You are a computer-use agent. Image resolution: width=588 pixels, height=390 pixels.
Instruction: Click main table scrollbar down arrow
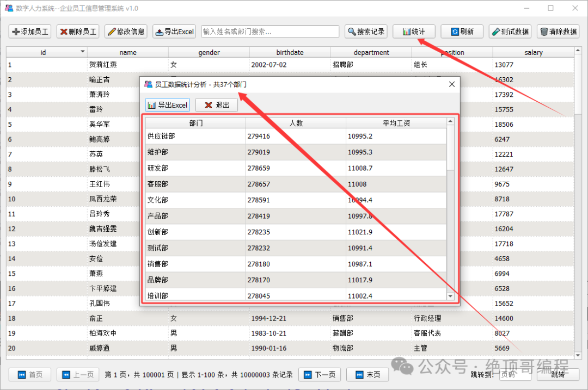[x=578, y=355]
